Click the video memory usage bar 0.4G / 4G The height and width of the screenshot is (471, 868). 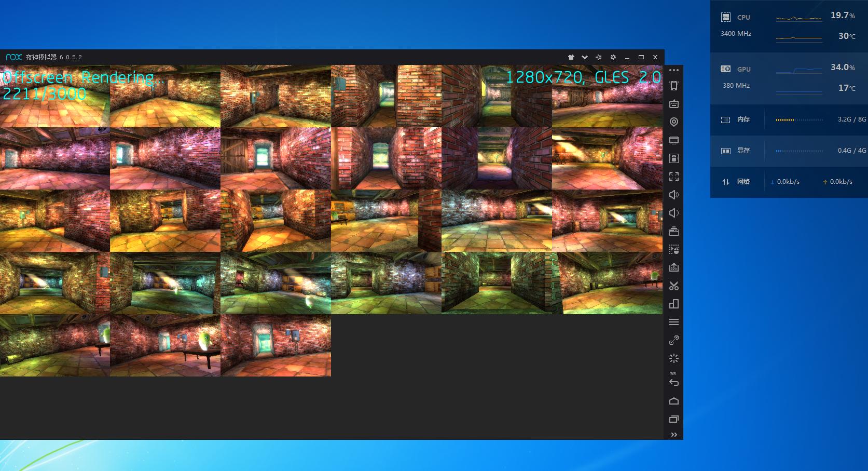click(x=799, y=151)
